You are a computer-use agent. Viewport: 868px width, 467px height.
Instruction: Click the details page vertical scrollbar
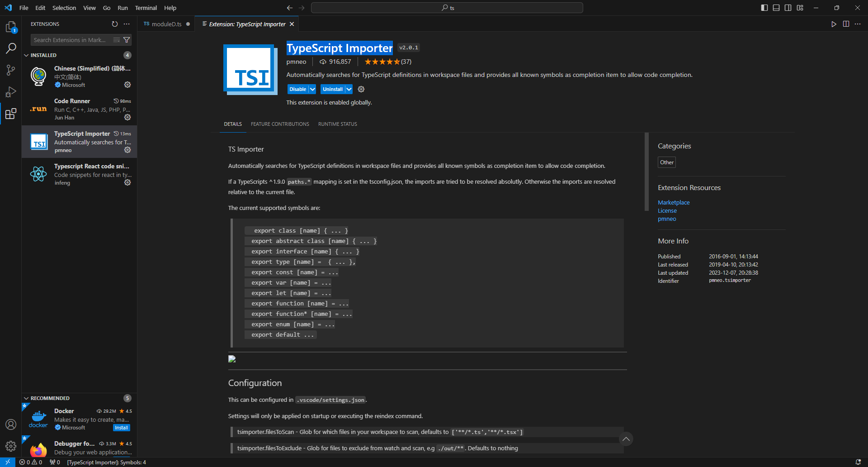coord(646,172)
